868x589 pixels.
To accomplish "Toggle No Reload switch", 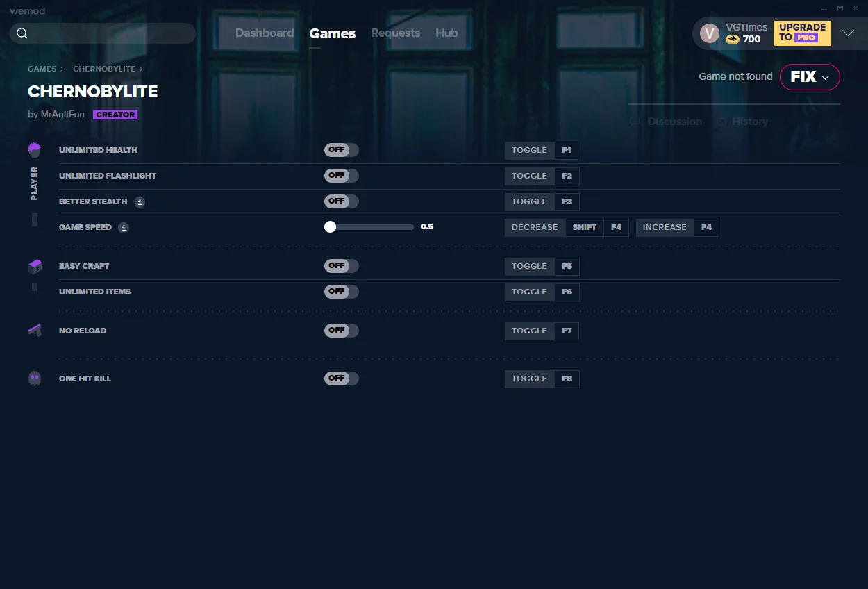I will (x=342, y=331).
